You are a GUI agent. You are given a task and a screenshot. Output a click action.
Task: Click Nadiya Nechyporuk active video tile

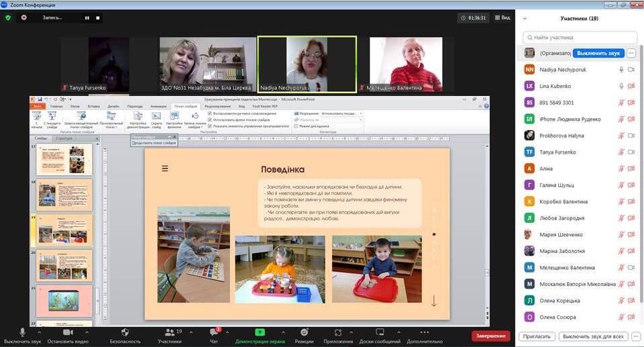click(x=307, y=64)
